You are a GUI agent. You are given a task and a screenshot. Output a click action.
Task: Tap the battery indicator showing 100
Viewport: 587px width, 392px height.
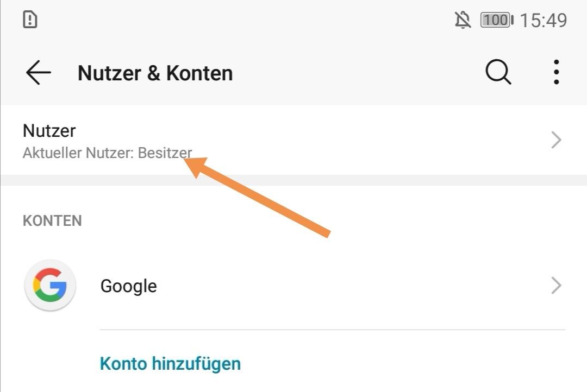497,20
